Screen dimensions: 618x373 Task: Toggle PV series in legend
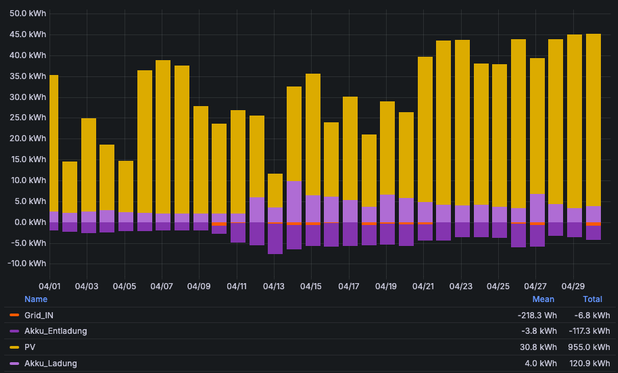tap(30, 347)
